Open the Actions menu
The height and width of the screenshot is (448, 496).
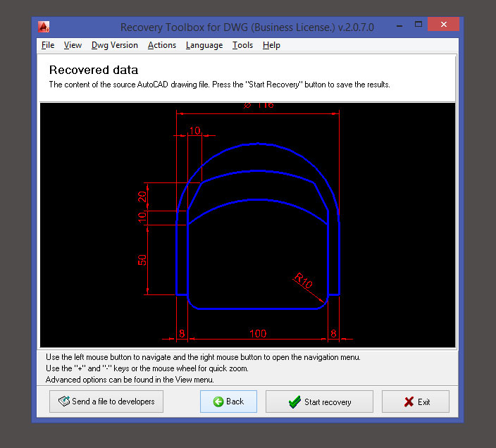pyautogui.click(x=161, y=45)
